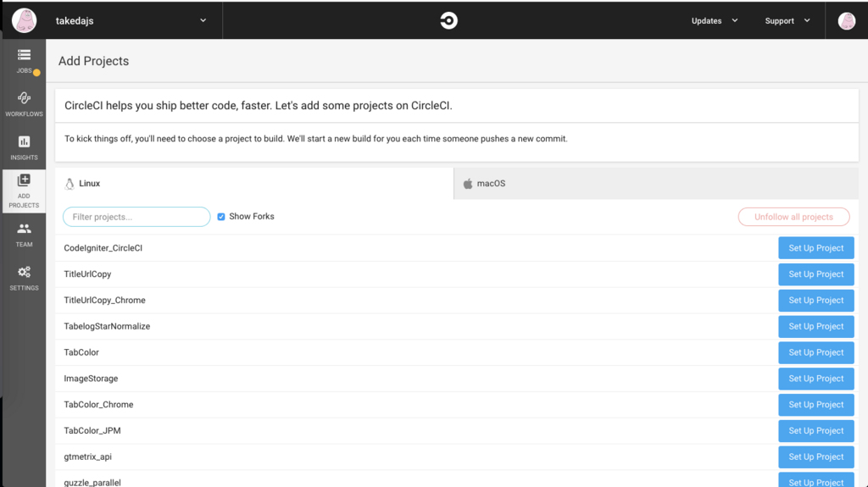Click the TabColor project name
The height and width of the screenshot is (487, 868).
(81, 352)
